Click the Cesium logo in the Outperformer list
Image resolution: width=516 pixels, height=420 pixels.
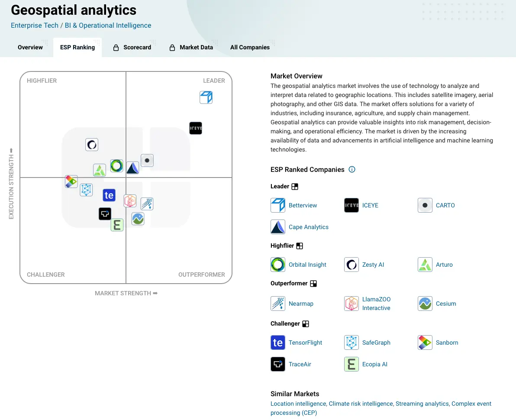tap(425, 304)
